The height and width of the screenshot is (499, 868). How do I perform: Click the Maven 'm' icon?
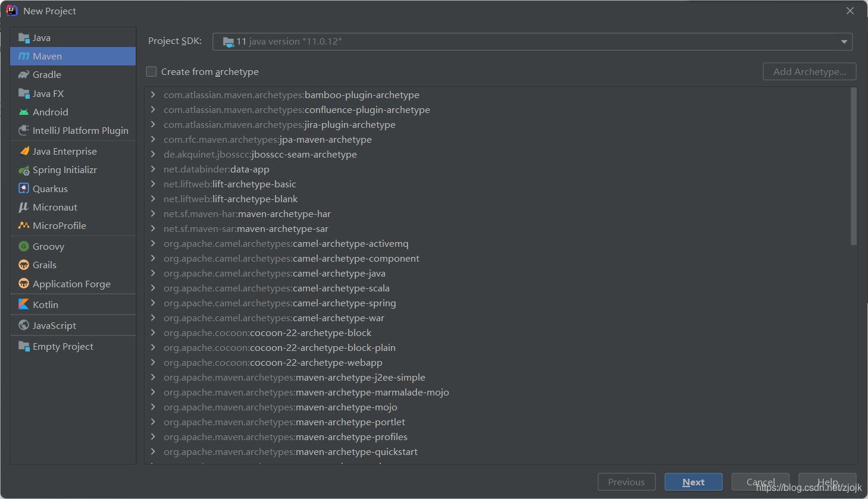24,57
